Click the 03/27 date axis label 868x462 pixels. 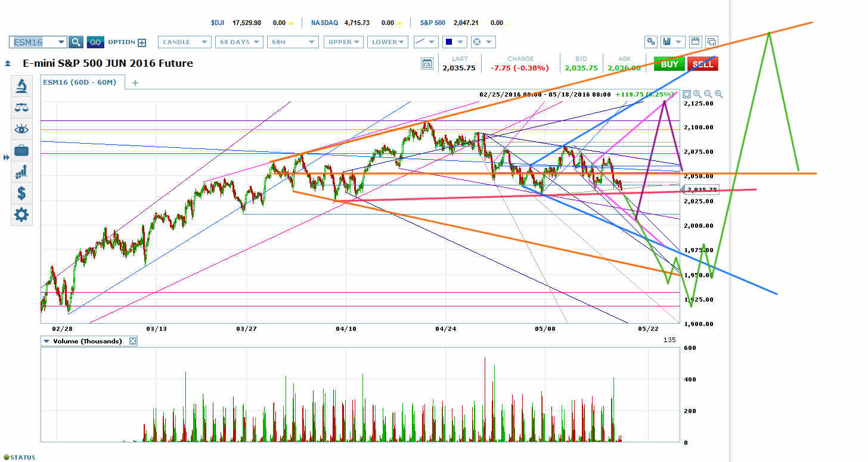[246, 328]
